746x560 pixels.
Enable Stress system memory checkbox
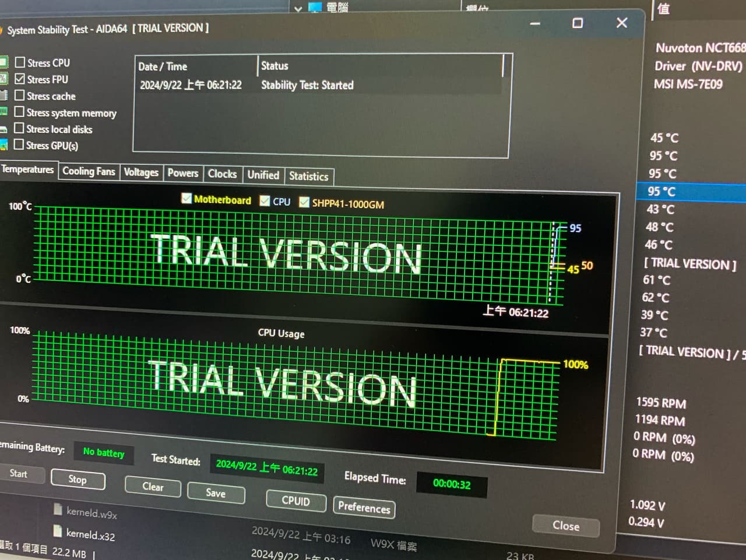[20, 112]
